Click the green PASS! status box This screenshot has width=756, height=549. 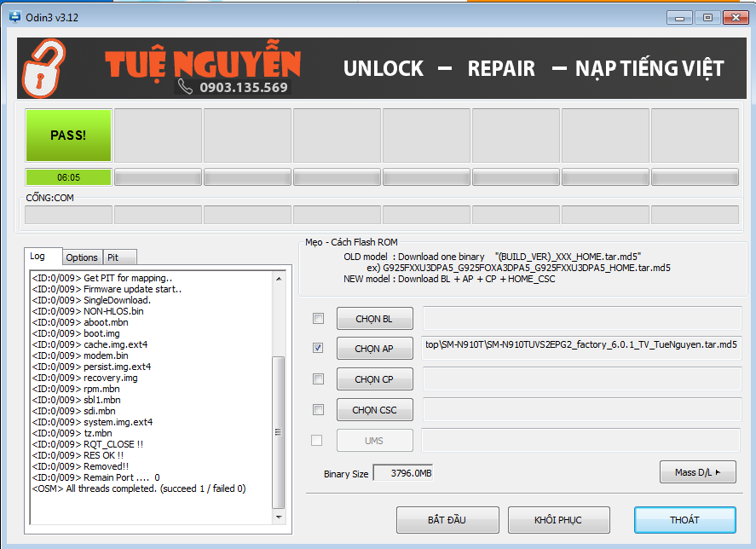68,135
